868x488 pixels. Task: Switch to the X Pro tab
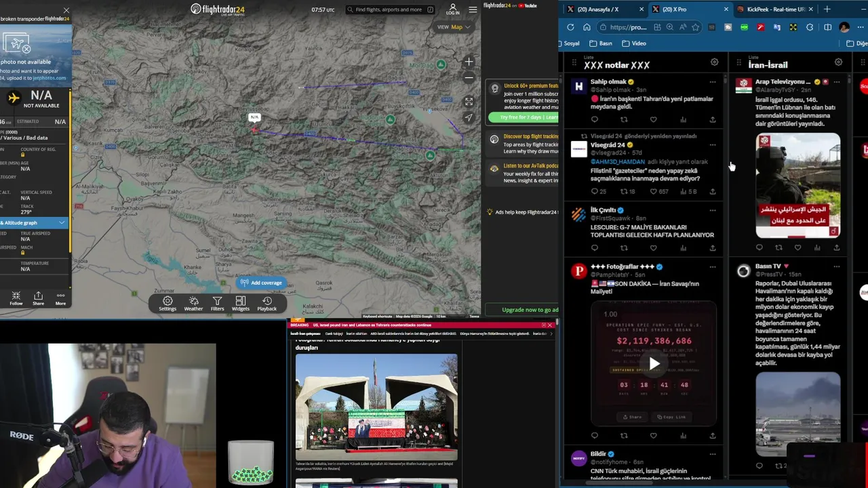[690, 9]
